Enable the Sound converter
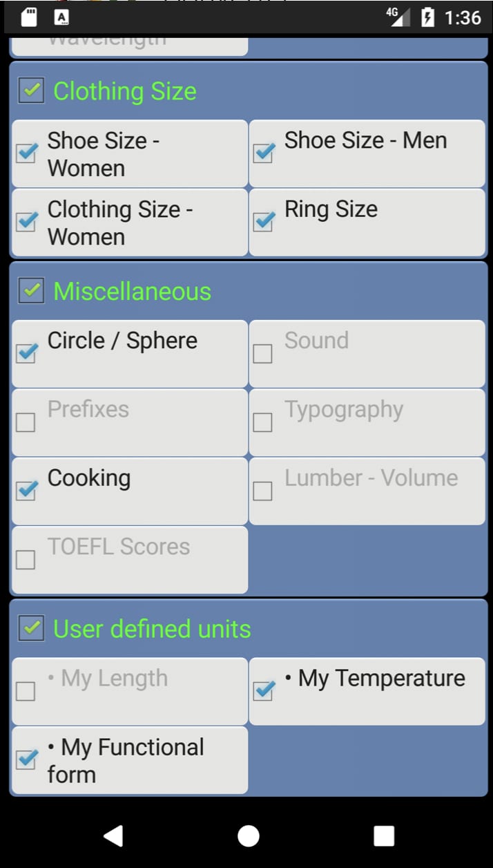Screen dimensions: 493x868 click(x=367, y=352)
